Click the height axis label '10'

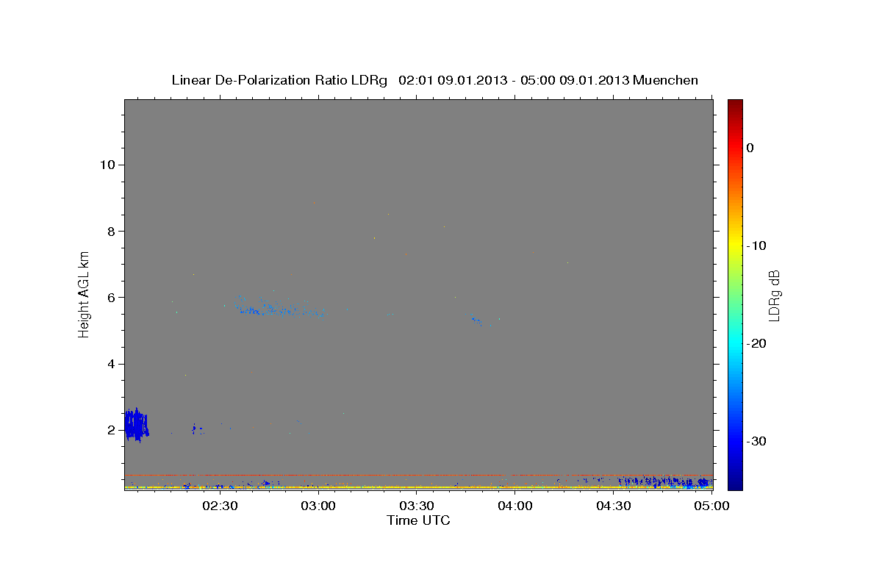107,165
